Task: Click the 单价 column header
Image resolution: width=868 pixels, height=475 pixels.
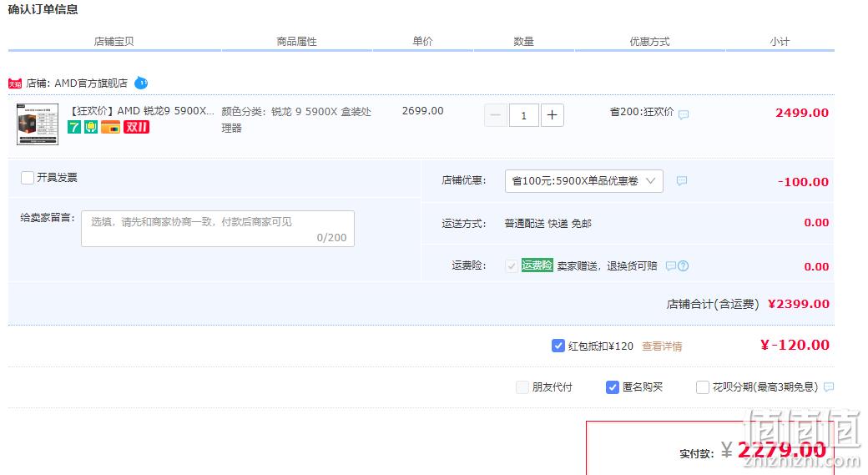Action: [x=422, y=41]
